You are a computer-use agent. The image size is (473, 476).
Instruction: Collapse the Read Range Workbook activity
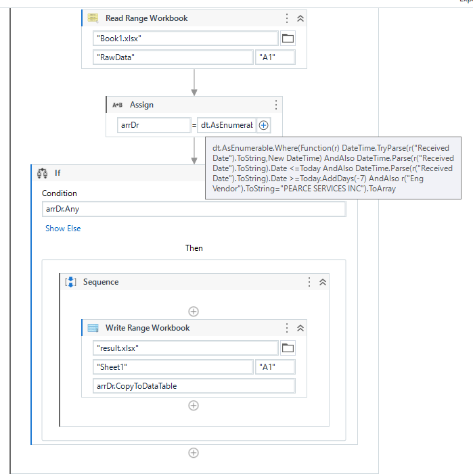[300, 18]
